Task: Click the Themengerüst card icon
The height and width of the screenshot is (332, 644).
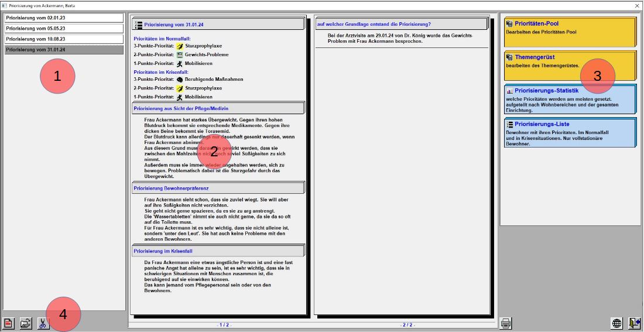Action: click(x=510, y=57)
